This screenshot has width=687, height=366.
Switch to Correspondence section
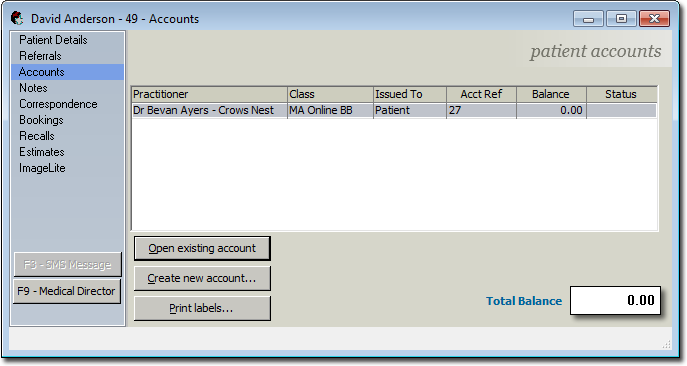point(58,104)
